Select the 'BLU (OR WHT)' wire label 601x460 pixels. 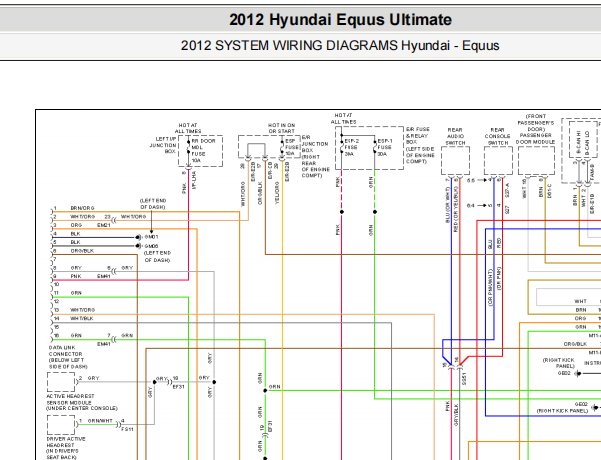[447, 205]
